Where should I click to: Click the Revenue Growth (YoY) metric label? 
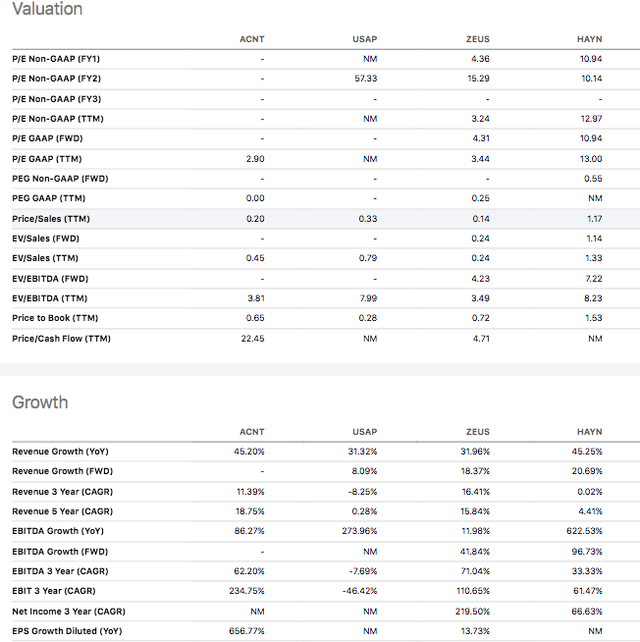click(60, 452)
